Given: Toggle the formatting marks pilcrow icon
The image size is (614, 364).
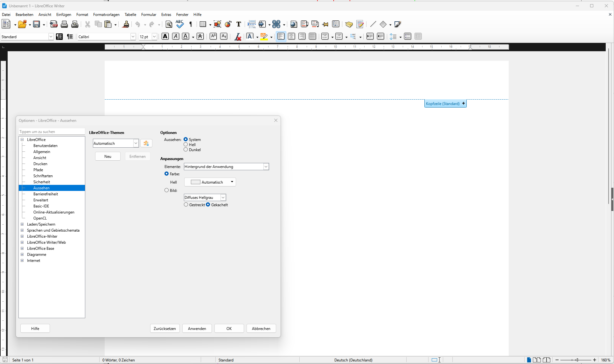Looking at the screenshot, I should pyautogui.click(x=191, y=24).
